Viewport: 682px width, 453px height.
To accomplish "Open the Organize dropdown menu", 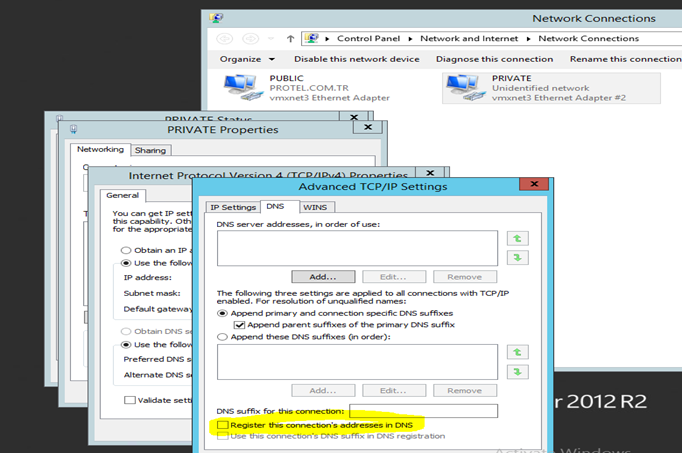I will 245,59.
